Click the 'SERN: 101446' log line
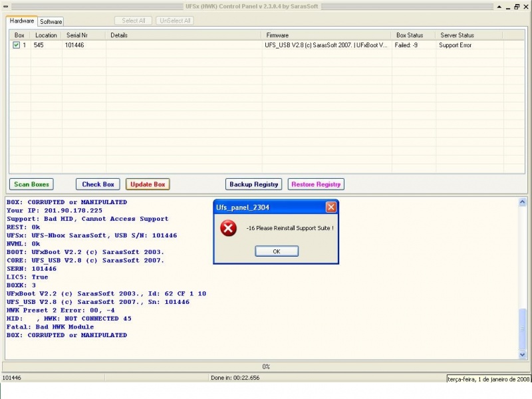 [31, 269]
